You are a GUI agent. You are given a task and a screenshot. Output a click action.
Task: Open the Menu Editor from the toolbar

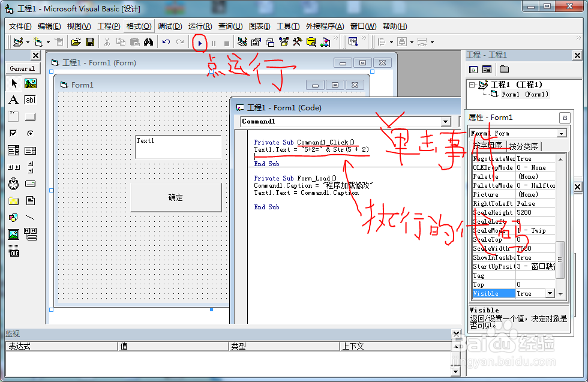point(59,42)
